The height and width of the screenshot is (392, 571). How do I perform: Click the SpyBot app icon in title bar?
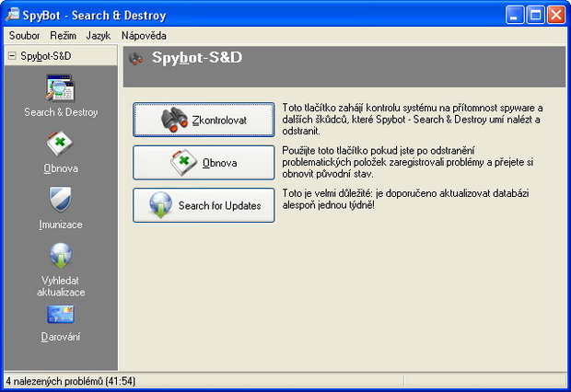coord(13,15)
